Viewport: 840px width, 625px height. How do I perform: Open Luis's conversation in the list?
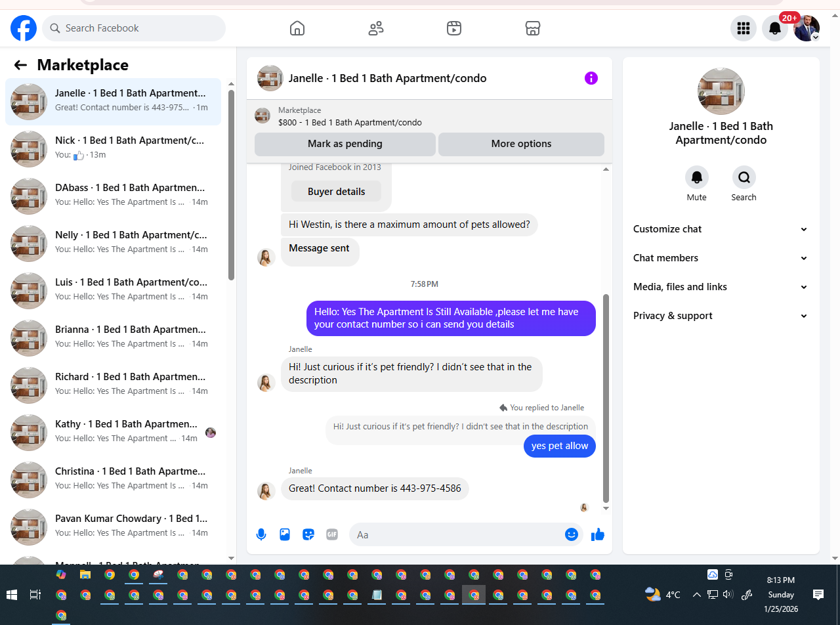tap(113, 291)
